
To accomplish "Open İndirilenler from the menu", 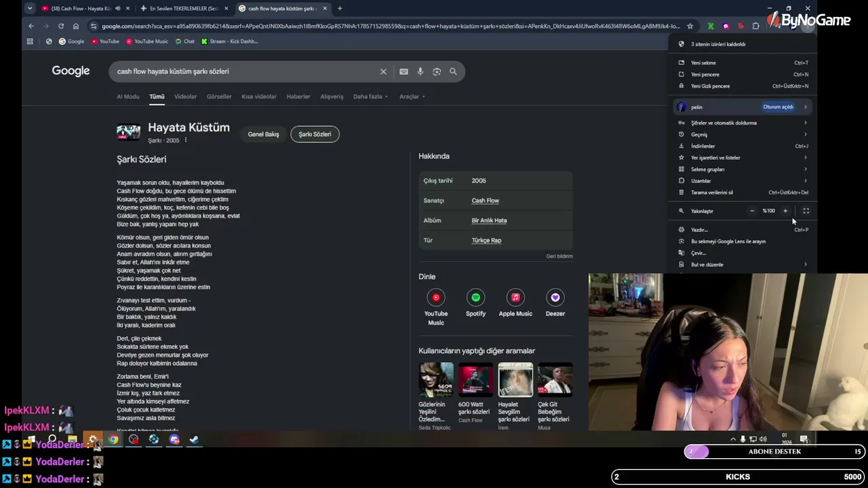I will click(x=743, y=146).
